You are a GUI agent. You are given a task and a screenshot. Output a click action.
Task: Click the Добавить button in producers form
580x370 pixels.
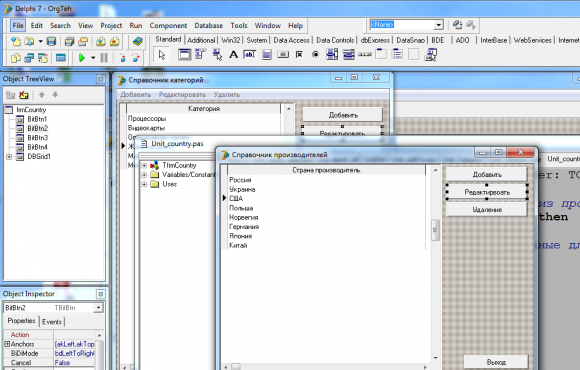point(487,175)
